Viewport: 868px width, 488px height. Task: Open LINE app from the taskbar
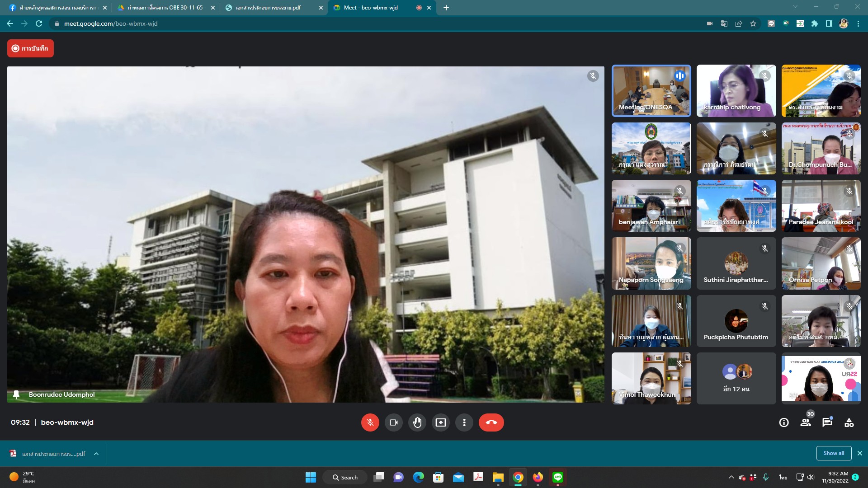[557, 477]
